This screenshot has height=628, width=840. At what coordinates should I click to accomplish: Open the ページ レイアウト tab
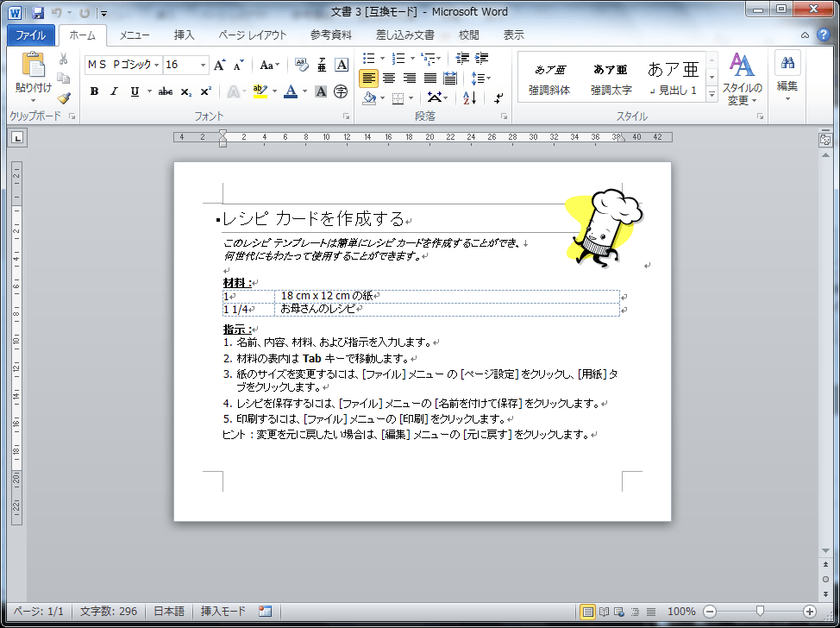pyautogui.click(x=252, y=35)
